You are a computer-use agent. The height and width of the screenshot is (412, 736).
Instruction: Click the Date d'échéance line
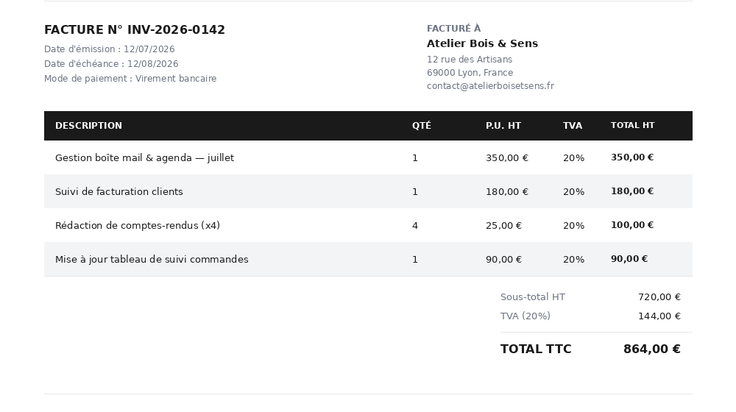pyautogui.click(x=111, y=64)
